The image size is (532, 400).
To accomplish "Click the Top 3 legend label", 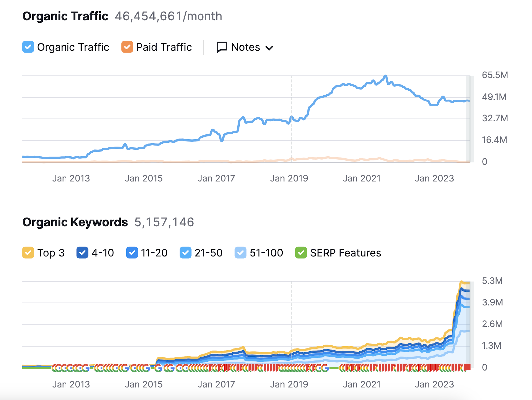I will click(51, 253).
